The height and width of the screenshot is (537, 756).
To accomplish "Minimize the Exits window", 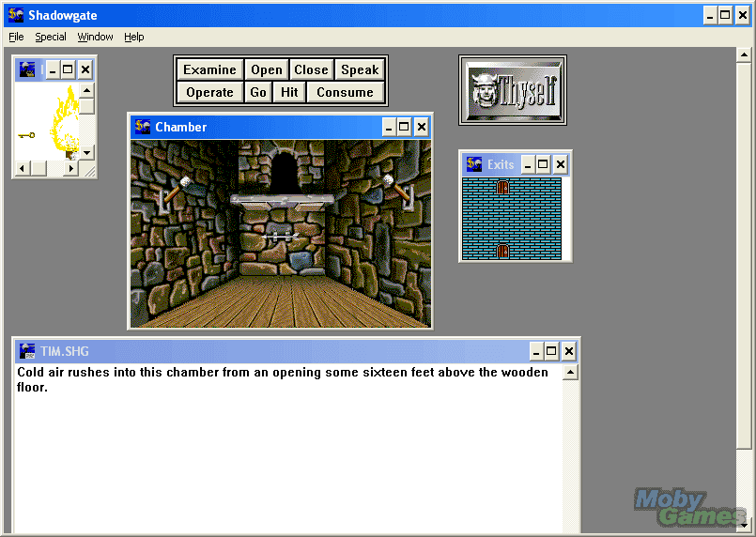I will [528, 165].
